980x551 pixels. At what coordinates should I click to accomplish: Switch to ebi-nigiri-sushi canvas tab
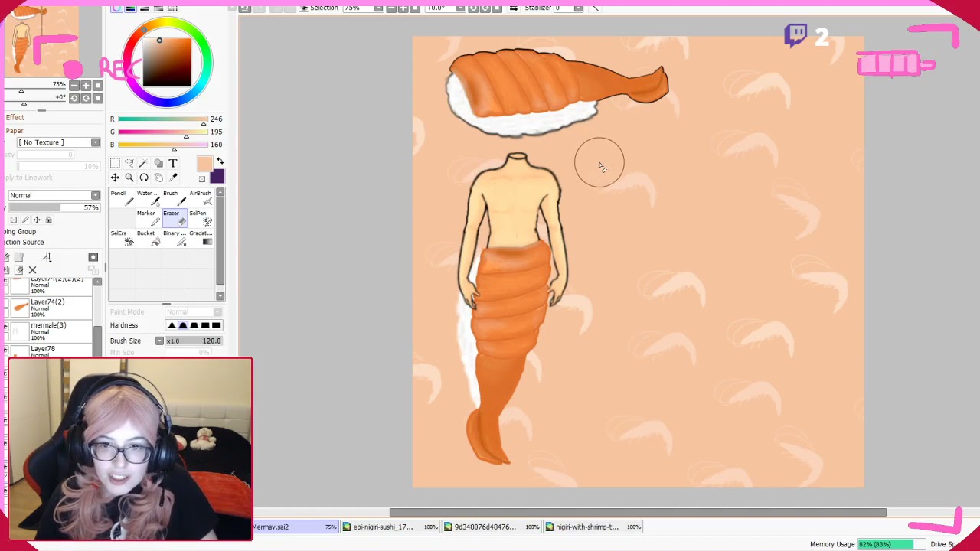[390, 527]
